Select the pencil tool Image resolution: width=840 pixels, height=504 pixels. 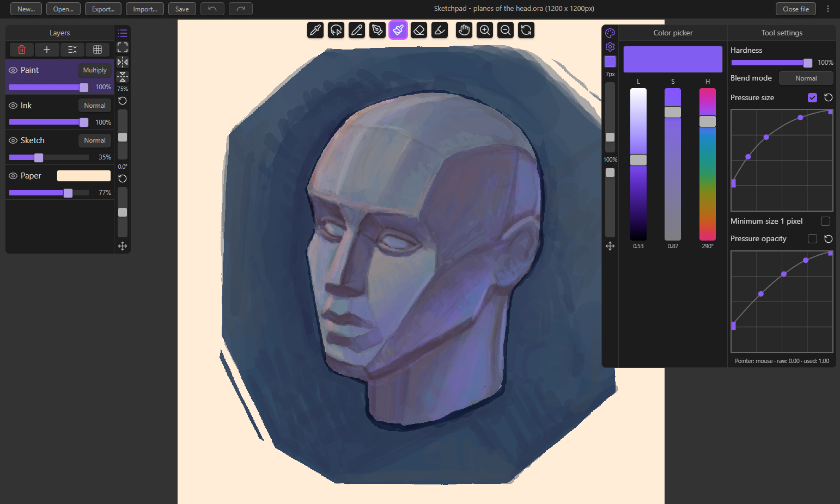point(357,30)
